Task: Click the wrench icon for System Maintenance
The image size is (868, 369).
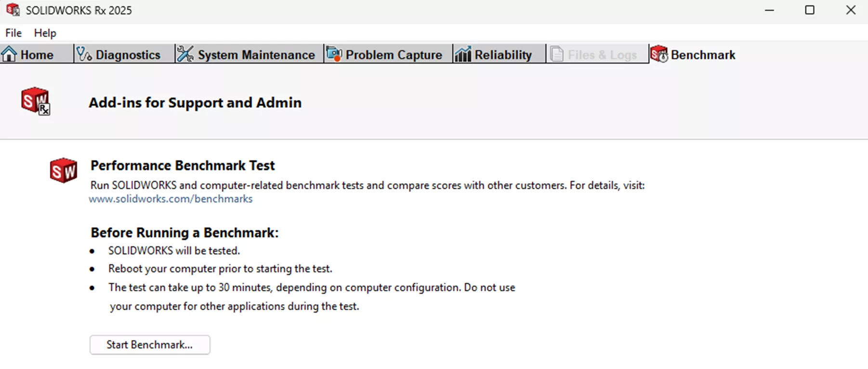Action: [x=185, y=54]
